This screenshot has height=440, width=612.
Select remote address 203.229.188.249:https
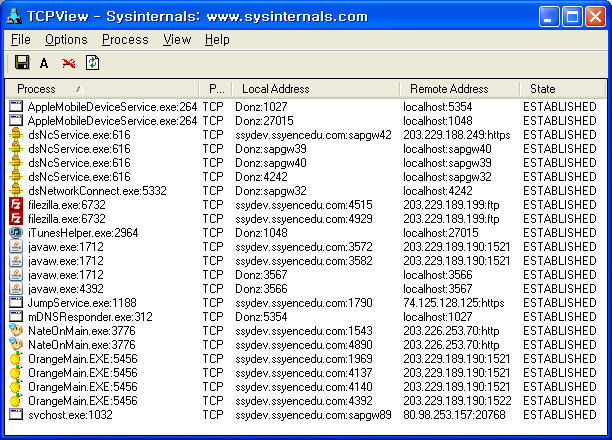(457, 135)
